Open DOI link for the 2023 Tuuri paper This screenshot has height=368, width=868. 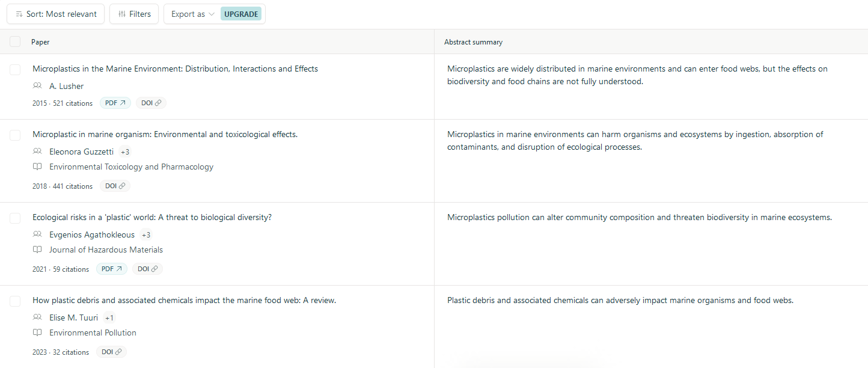point(111,352)
